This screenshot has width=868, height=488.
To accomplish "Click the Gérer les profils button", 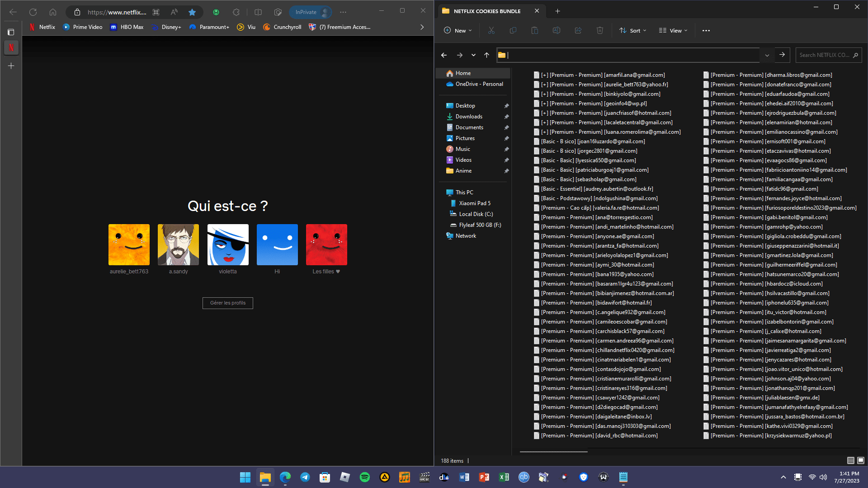I will 228,303.
